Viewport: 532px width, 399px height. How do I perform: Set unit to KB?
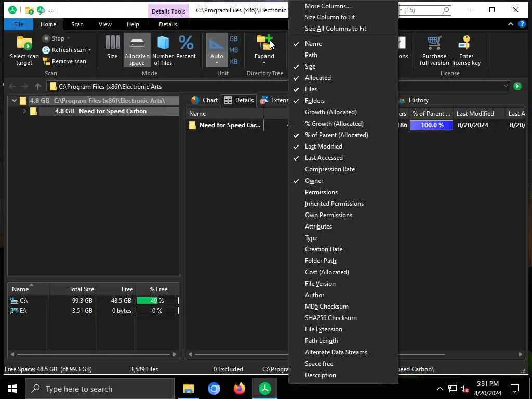pyautogui.click(x=234, y=62)
